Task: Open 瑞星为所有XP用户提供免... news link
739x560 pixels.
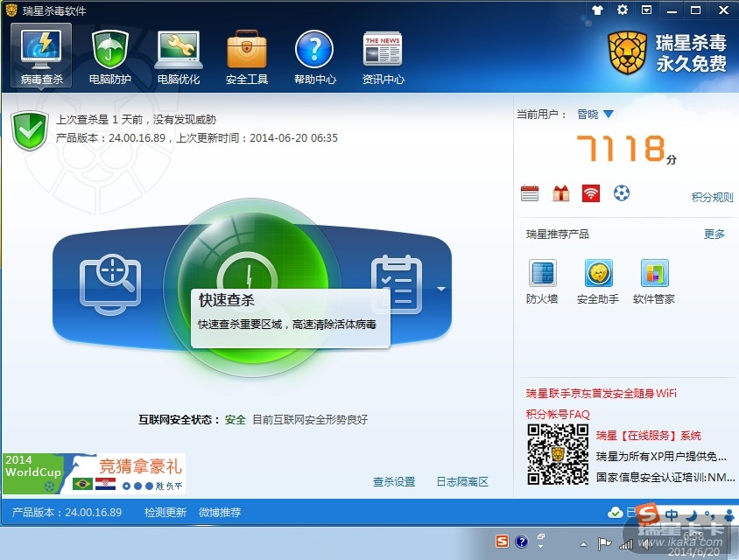Action: point(661,456)
